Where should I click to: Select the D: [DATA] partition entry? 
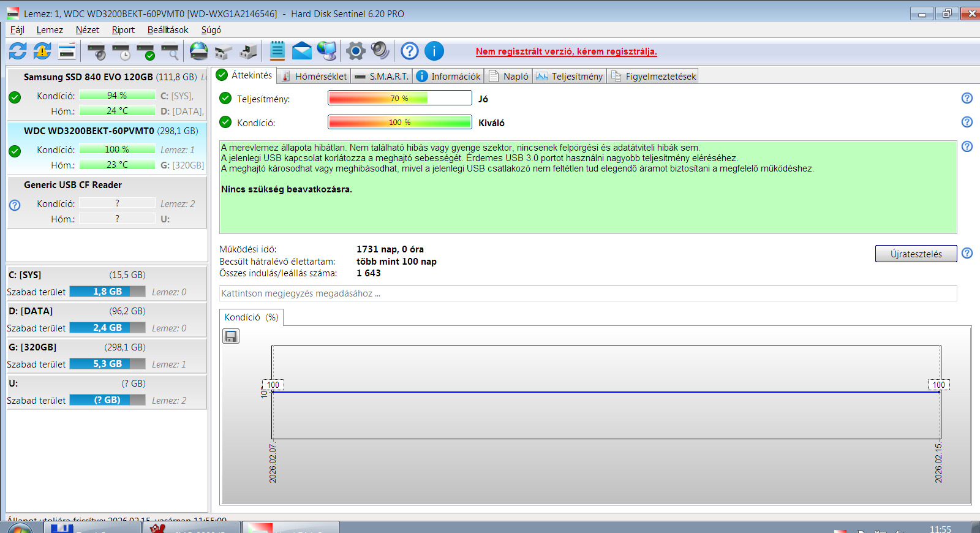(107, 319)
